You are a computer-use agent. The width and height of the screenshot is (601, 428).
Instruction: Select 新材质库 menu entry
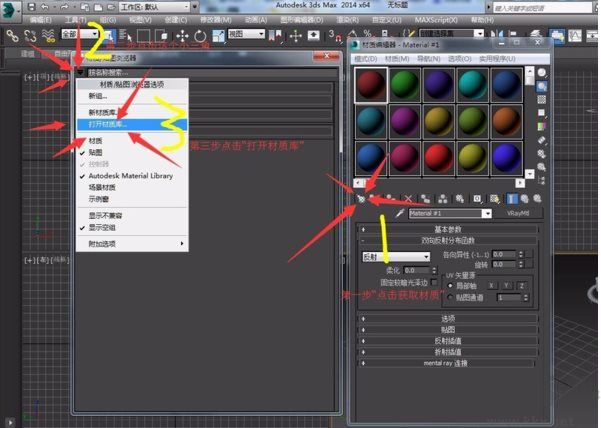pyautogui.click(x=132, y=113)
